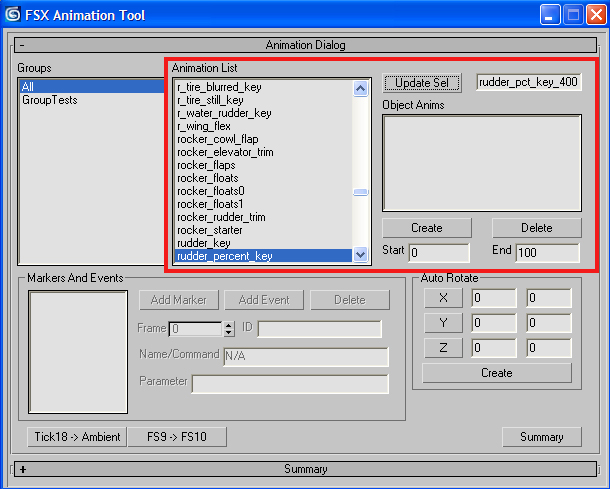Screen dimensions: 610x489
Task: Click the rudder_pct_key_400 name field
Action: point(529,82)
